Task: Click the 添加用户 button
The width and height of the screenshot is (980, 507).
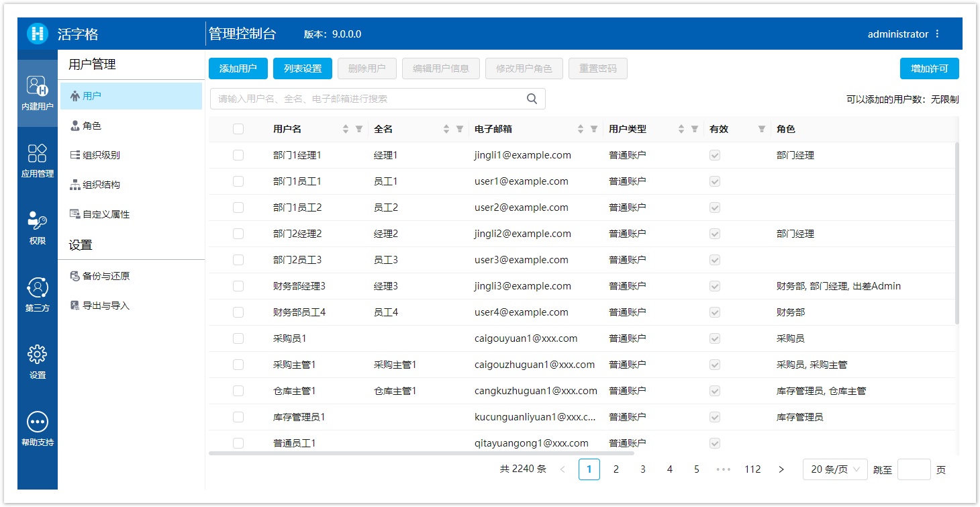Action: point(238,68)
